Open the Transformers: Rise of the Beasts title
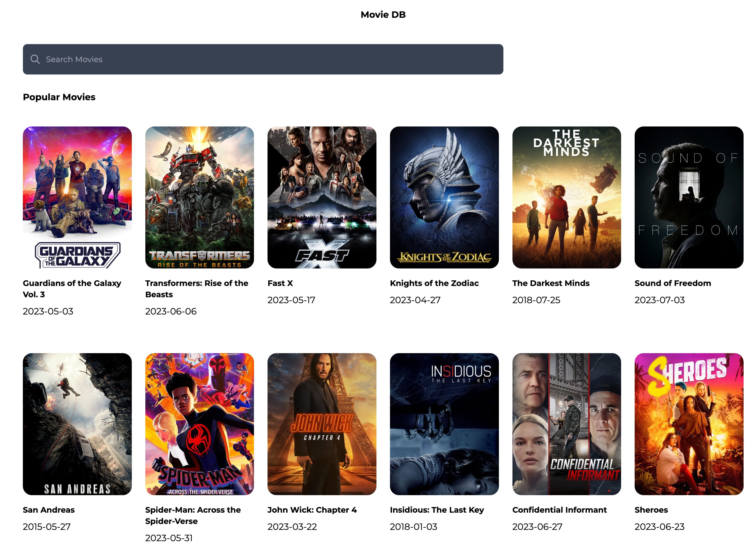 coord(197,289)
